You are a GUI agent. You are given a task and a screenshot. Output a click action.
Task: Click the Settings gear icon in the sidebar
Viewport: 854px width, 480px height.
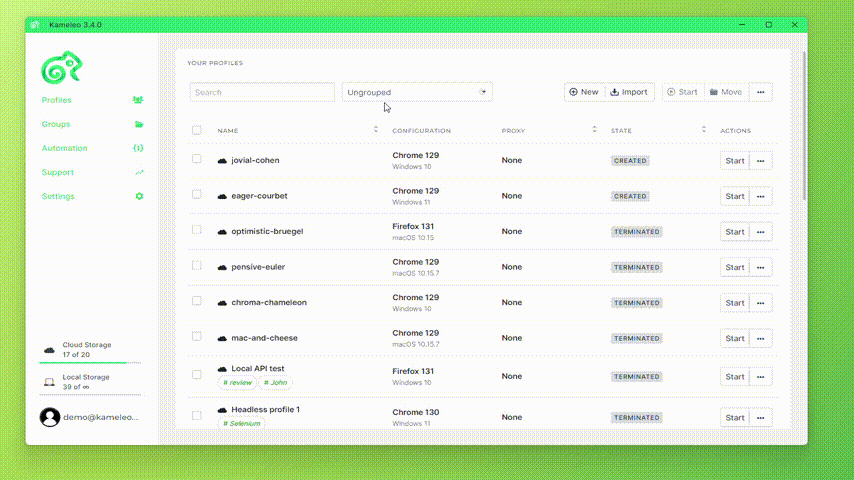tap(139, 196)
